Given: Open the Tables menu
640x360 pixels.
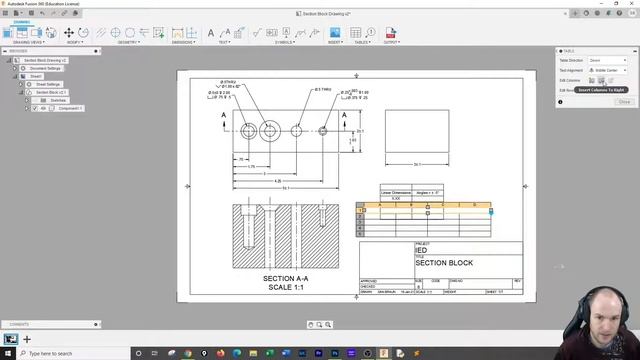Looking at the screenshot, I should (362, 42).
